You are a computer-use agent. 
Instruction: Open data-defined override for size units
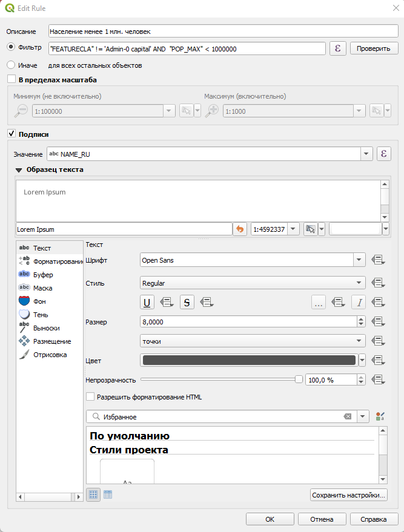pos(378,341)
